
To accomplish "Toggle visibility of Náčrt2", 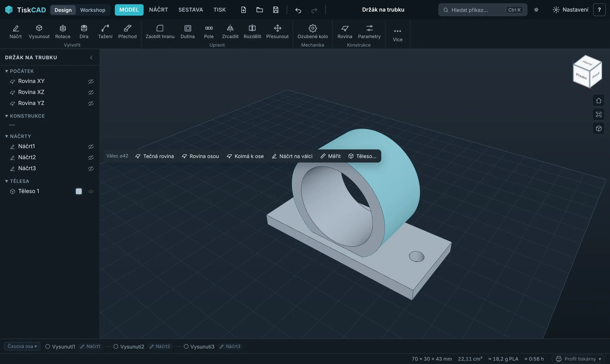I will point(91,157).
